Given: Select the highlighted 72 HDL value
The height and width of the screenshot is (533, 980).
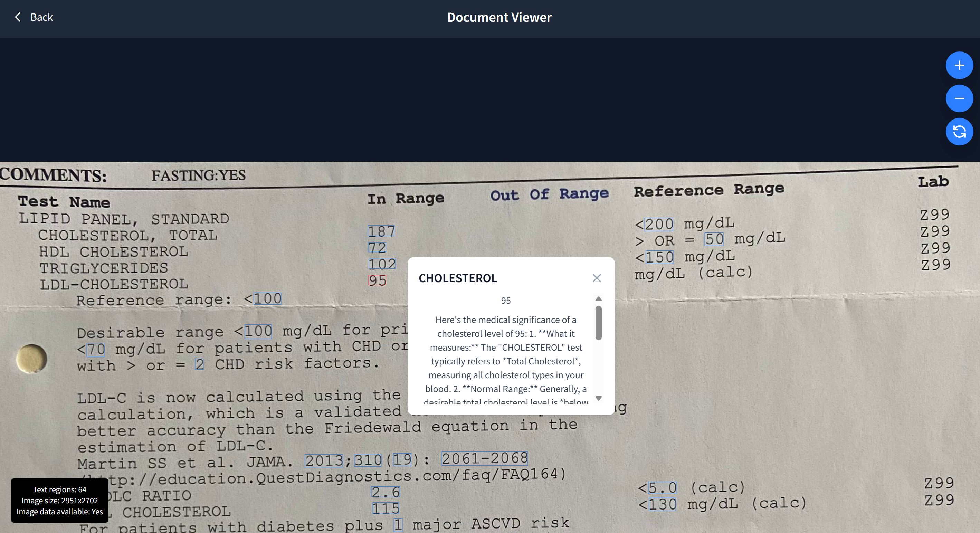Looking at the screenshot, I should click(x=377, y=248).
